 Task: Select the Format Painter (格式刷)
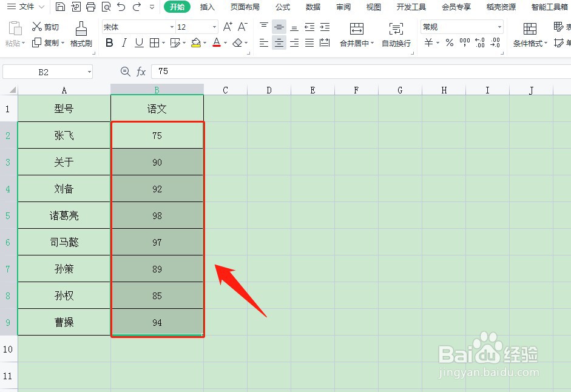tap(81, 34)
